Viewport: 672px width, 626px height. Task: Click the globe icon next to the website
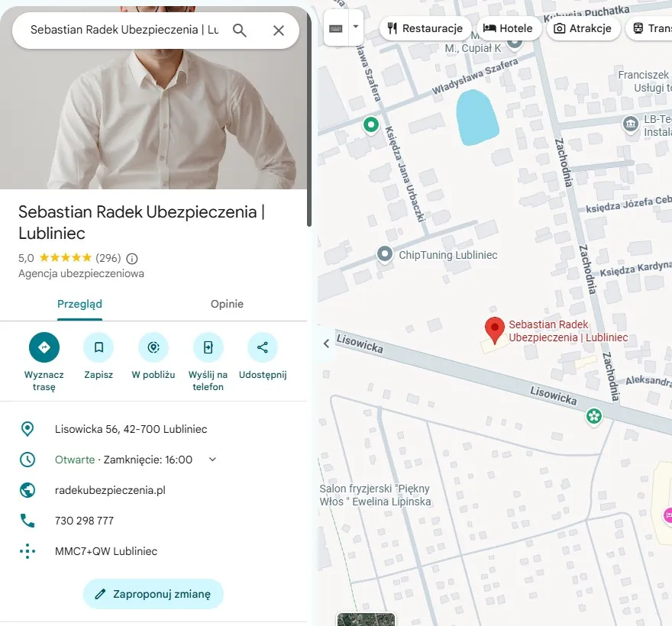tap(27, 490)
